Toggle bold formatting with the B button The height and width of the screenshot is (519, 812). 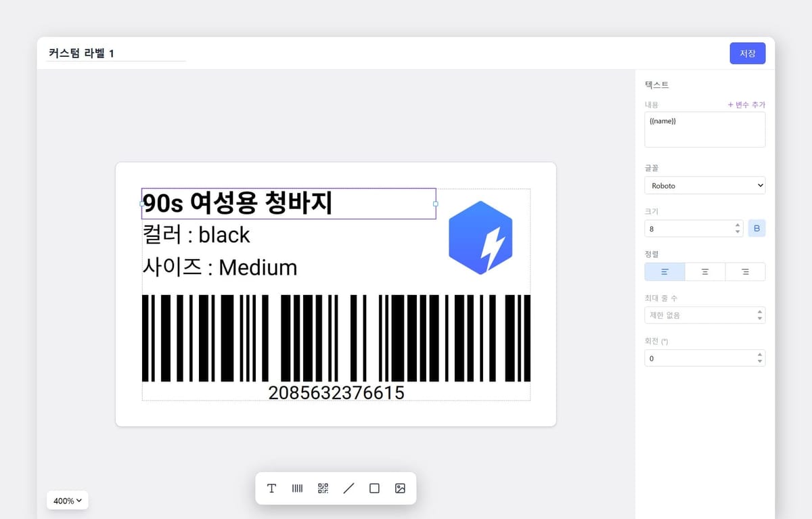[757, 228]
